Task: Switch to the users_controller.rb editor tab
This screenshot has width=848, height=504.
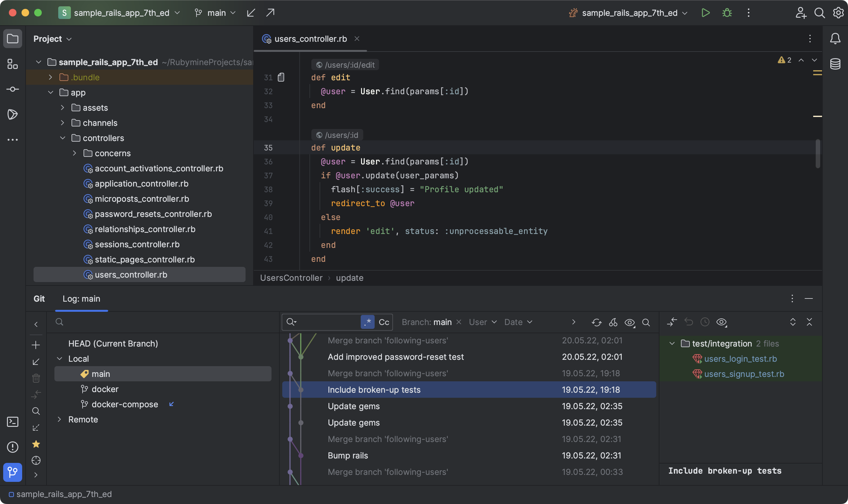Action: [310, 39]
